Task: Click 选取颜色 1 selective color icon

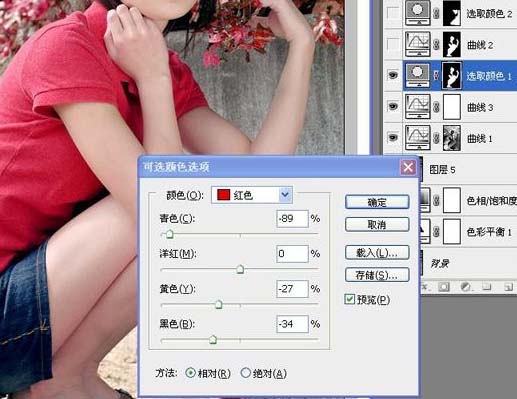Action: click(418, 76)
